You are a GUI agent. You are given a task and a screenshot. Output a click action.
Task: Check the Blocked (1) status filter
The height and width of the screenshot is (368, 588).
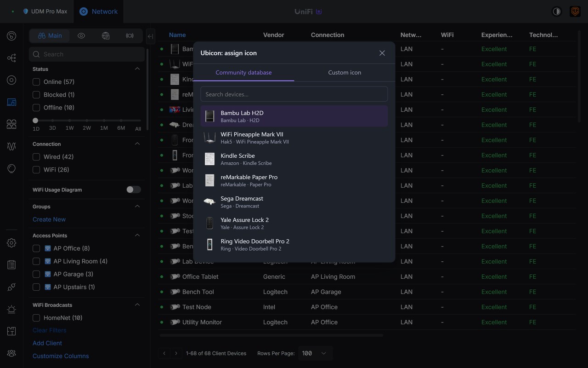pyautogui.click(x=36, y=95)
